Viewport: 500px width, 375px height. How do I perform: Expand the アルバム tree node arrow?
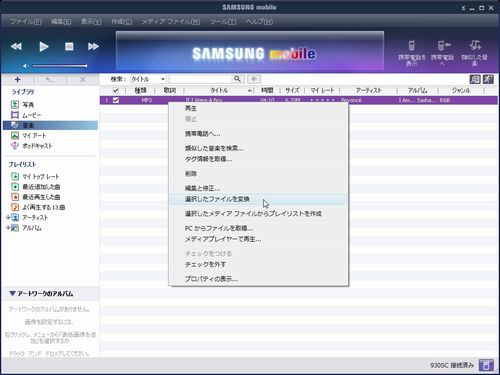click(x=8, y=228)
